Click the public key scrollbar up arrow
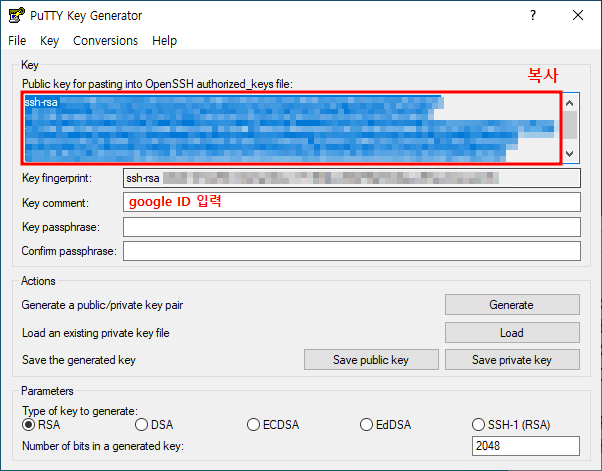 click(x=570, y=103)
